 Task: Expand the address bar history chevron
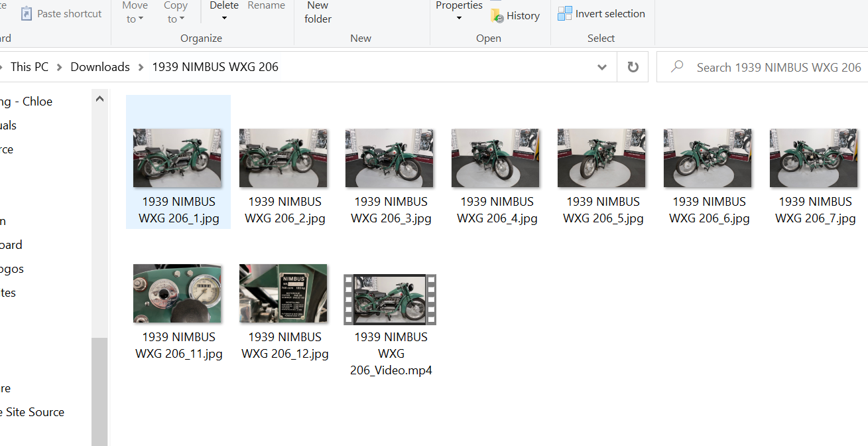[x=601, y=66]
